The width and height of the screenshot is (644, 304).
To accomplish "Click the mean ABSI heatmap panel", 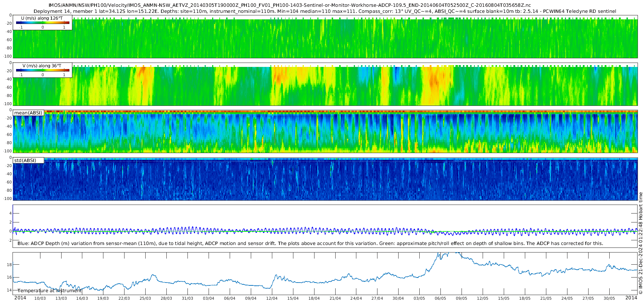I will (325, 132).
